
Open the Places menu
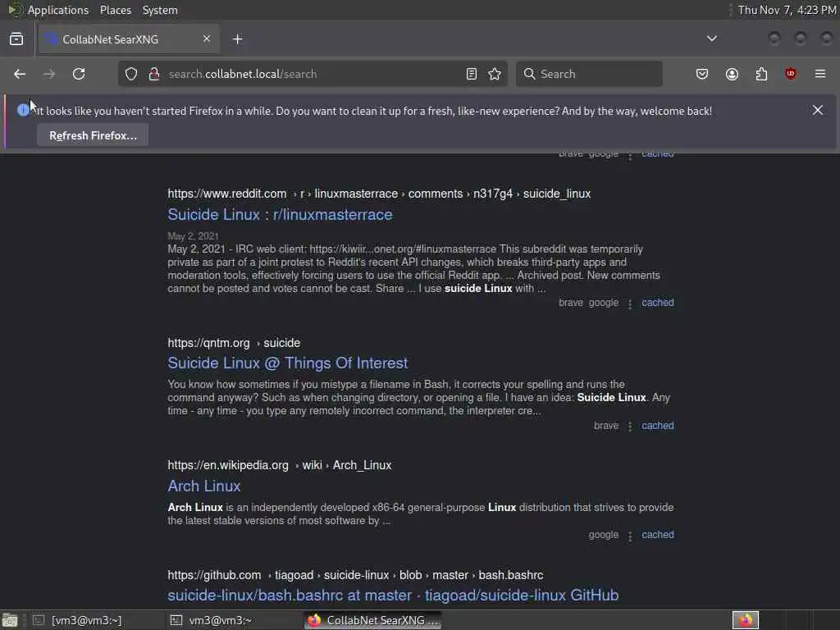[x=115, y=10]
